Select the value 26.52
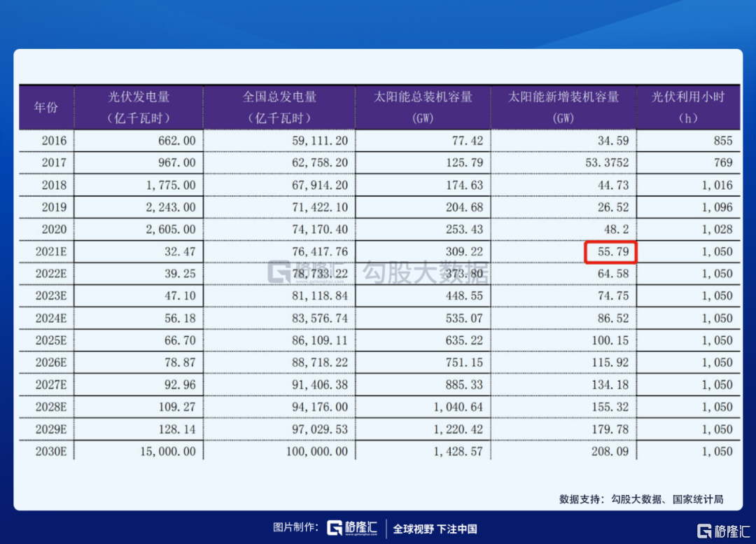756x544 pixels. pos(613,207)
